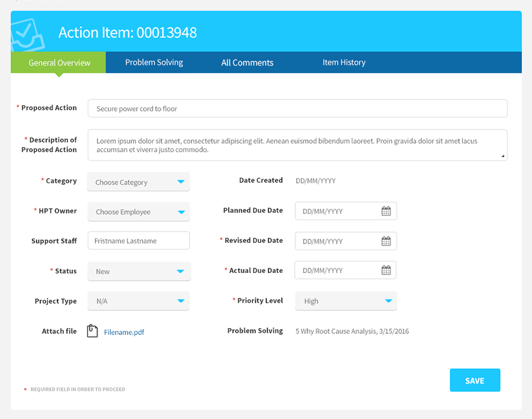Select the General Overview tab
532x419 pixels.
point(59,63)
